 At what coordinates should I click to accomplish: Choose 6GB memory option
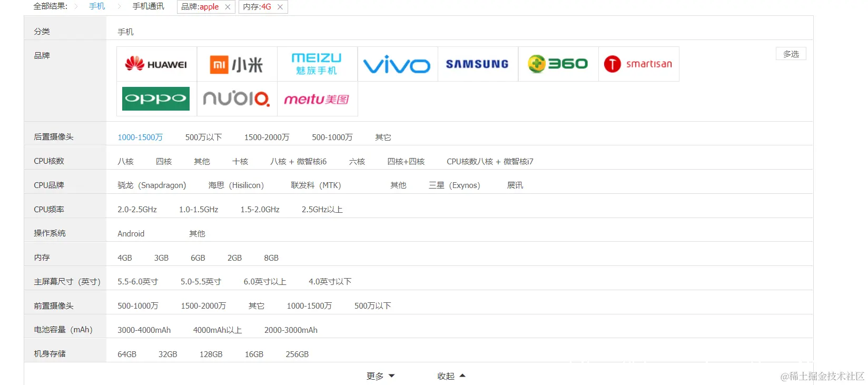[198, 258]
